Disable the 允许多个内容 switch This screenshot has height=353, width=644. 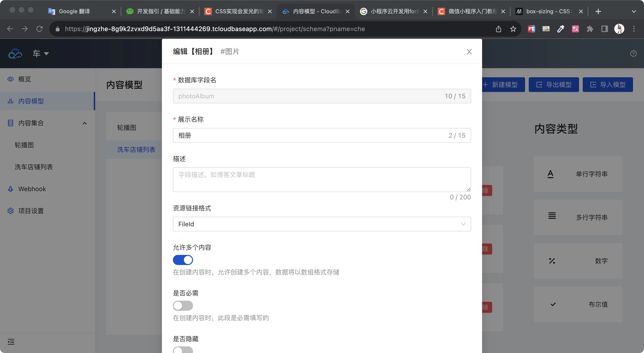click(183, 260)
